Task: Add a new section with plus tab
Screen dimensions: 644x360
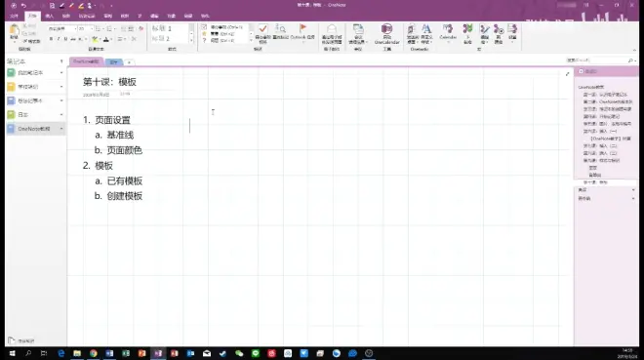Action: pos(129,62)
